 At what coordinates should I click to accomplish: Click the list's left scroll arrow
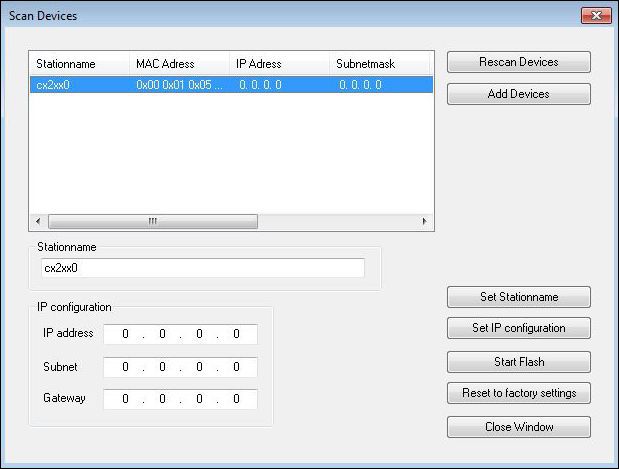(38, 221)
